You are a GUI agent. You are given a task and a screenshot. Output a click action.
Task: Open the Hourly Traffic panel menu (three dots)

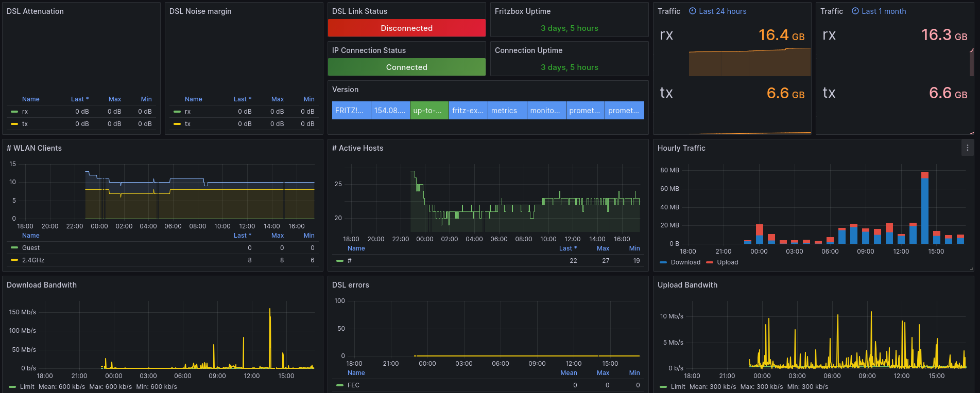click(967, 148)
